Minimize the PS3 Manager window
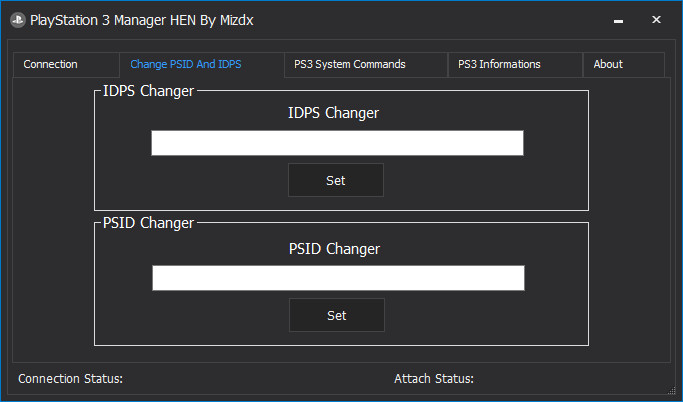Viewport: 683px width, 402px height. click(618, 20)
